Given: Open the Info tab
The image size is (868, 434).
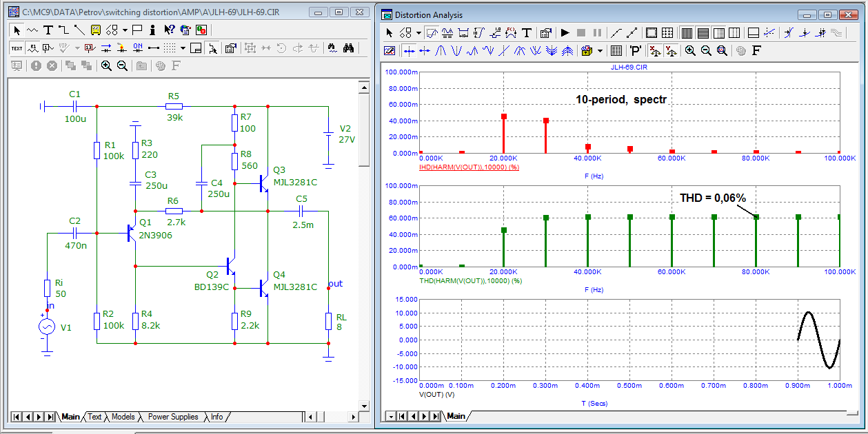Looking at the screenshot, I should [x=217, y=417].
